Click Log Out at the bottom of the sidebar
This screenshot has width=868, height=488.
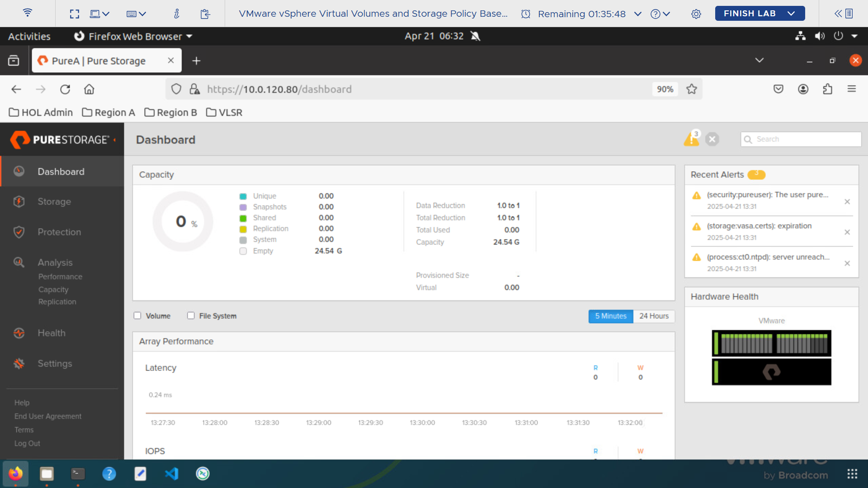pos(27,443)
